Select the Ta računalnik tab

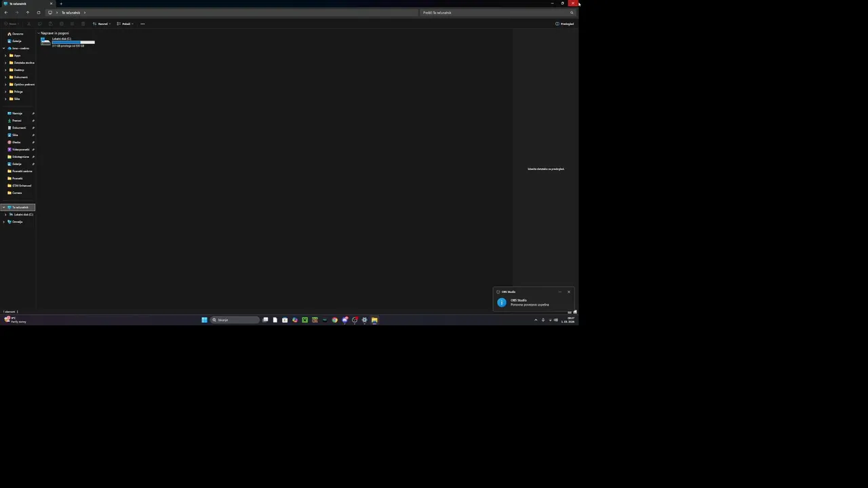[27, 3]
